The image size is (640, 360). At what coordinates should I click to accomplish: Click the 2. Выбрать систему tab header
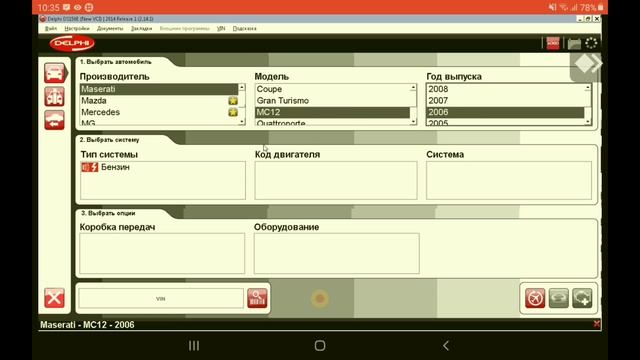click(109, 140)
